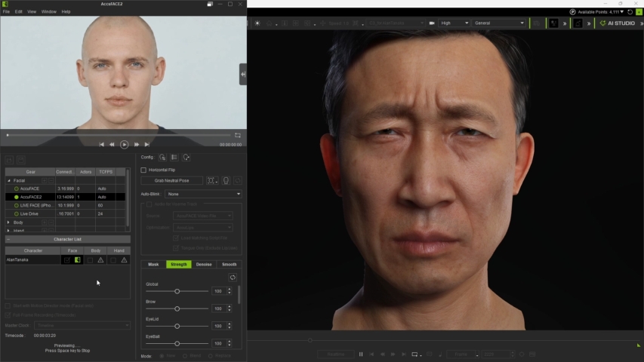Open the Edit menu

(18, 12)
